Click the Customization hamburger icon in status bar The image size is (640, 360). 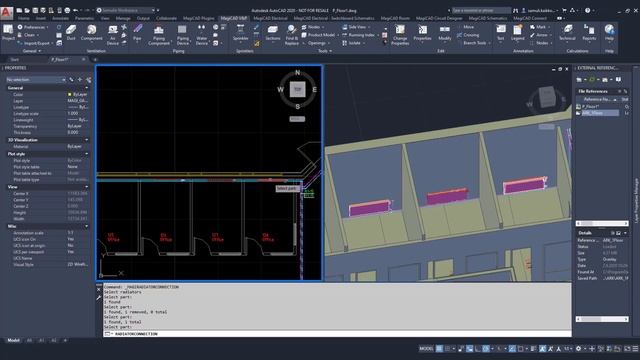point(635,349)
